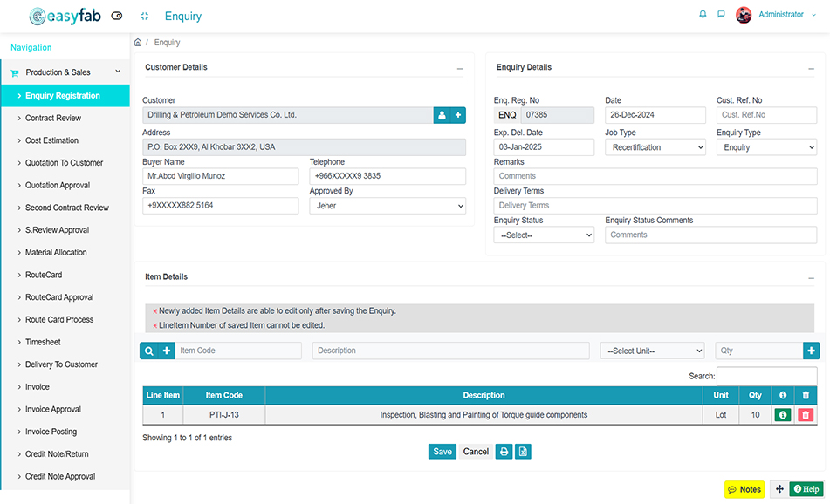View info for line item PTI-J-13

pos(782,416)
